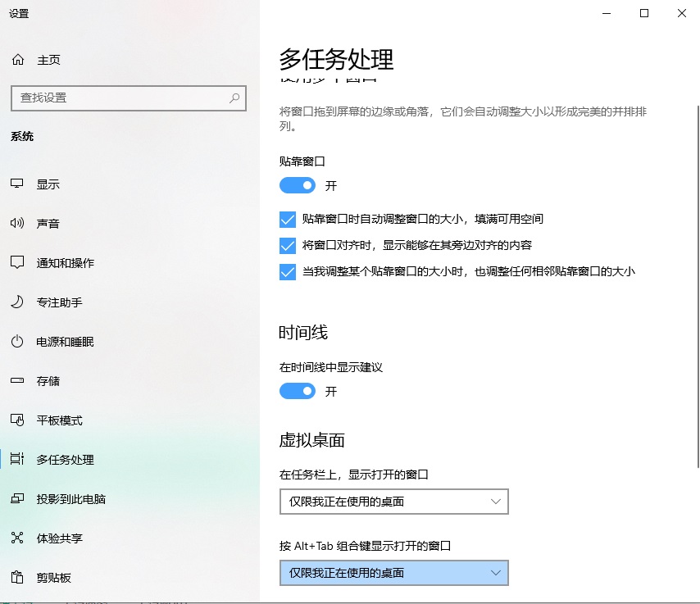Uncheck 调整任何相邻贴靠窗口的大小 checkbox

[288, 272]
